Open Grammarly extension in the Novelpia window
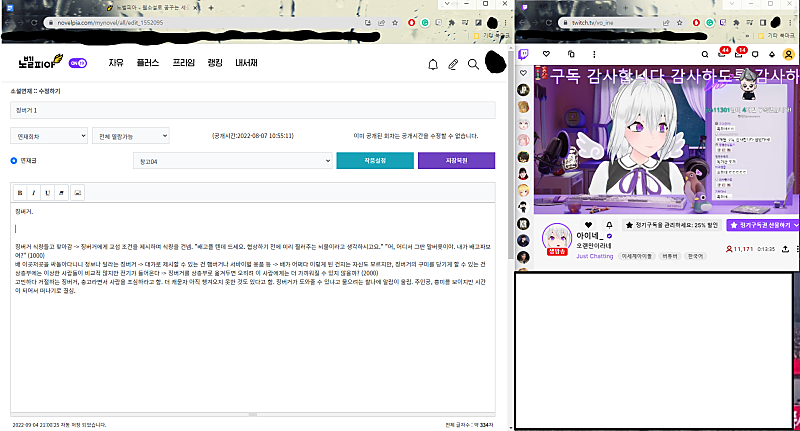This screenshot has width=800, height=431. [425, 22]
